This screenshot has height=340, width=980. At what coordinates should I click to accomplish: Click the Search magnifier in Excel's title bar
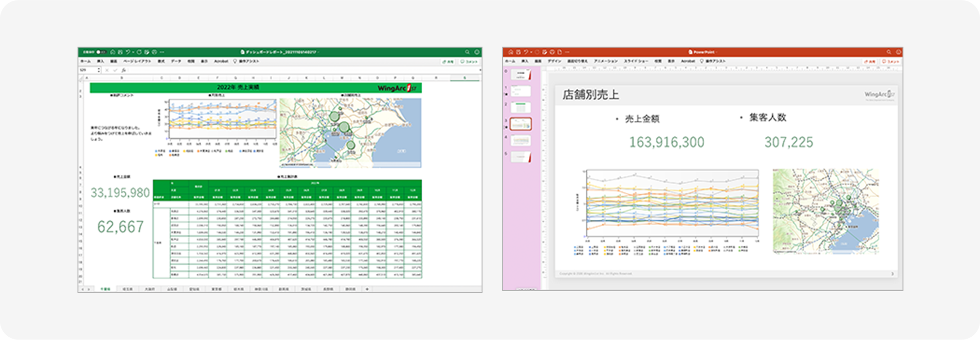467,52
